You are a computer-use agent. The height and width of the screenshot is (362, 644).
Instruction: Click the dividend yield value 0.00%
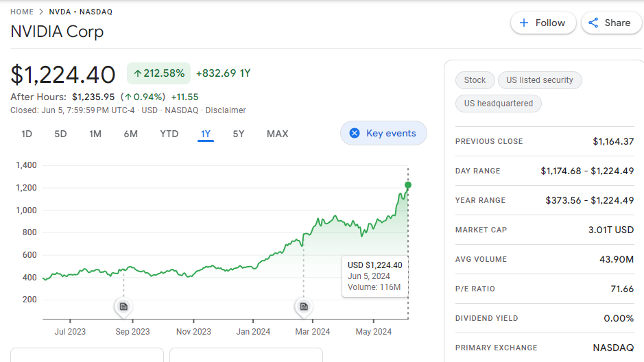point(619,319)
